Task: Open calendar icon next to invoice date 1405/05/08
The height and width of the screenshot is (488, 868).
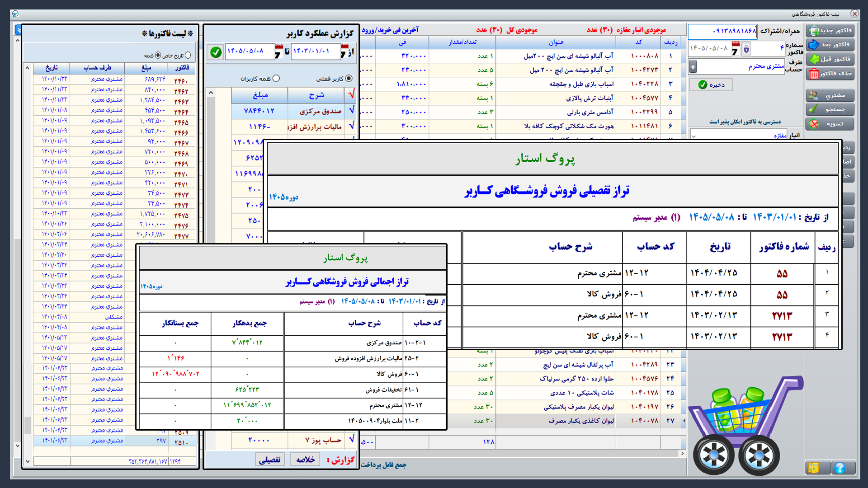Action: pos(736,48)
